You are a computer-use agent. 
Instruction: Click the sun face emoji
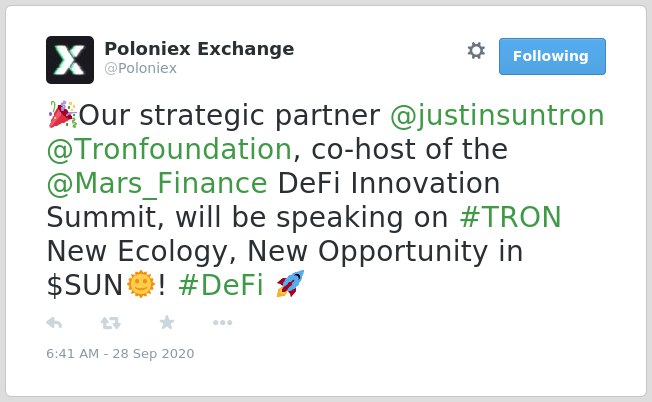(x=141, y=284)
